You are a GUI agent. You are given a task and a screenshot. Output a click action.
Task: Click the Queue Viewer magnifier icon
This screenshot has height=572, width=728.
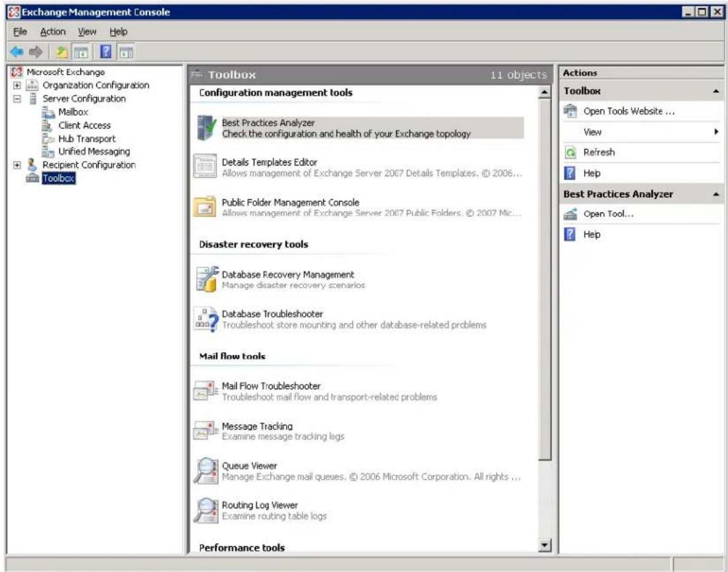(206, 470)
